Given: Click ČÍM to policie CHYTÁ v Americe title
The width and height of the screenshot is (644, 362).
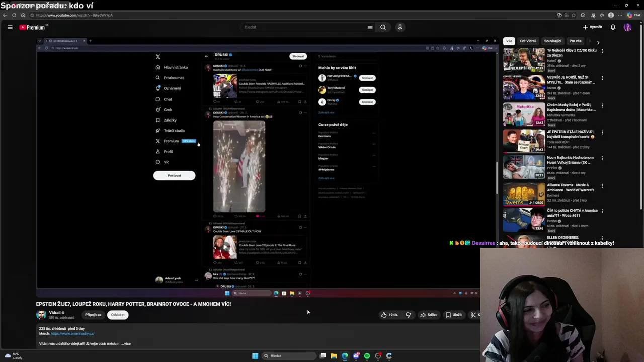Looking at the screenshot, I should click(572, 213).
